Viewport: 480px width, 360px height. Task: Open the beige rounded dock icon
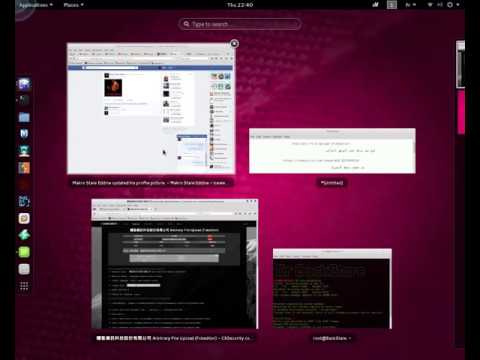[x=24, y=218]
